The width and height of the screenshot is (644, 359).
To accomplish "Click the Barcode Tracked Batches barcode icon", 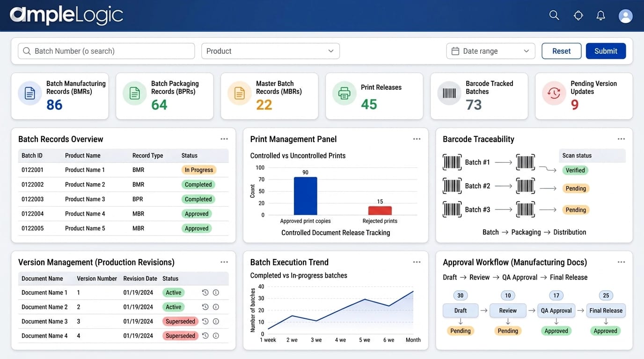I will 449,93.
